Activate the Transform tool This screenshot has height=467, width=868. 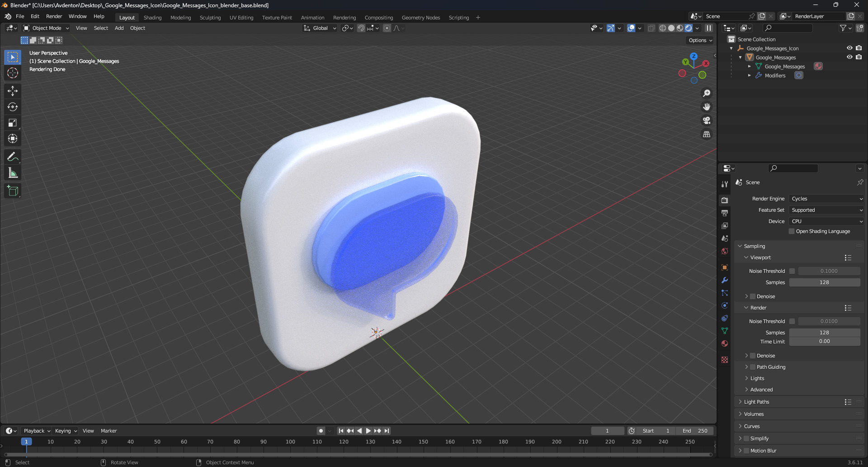pos(13,138)
